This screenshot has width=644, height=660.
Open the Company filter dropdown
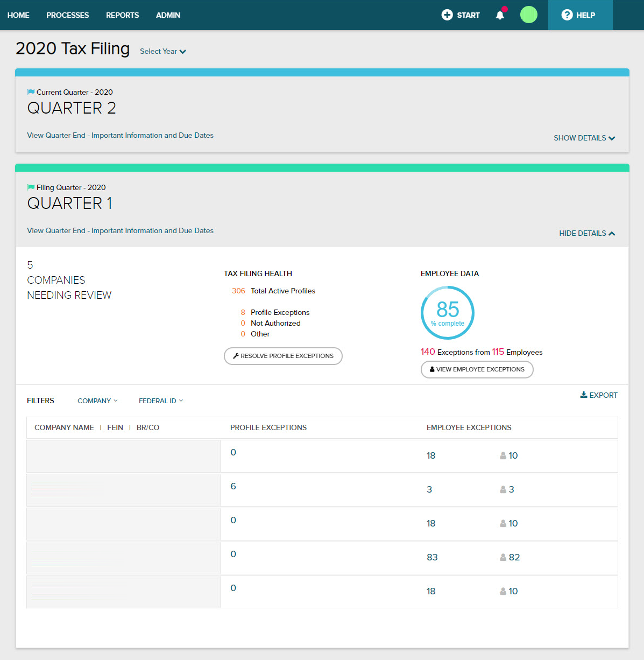click(x=97, y=401)
